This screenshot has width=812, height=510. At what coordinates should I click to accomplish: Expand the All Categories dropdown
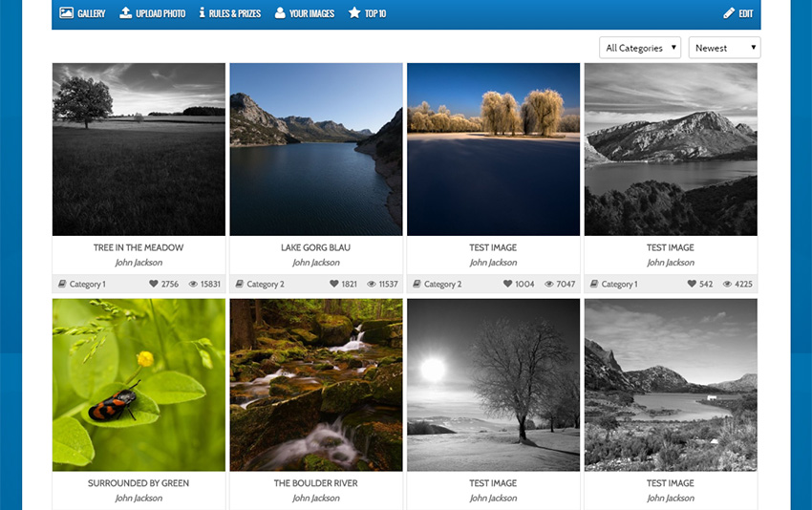[640, 48]
